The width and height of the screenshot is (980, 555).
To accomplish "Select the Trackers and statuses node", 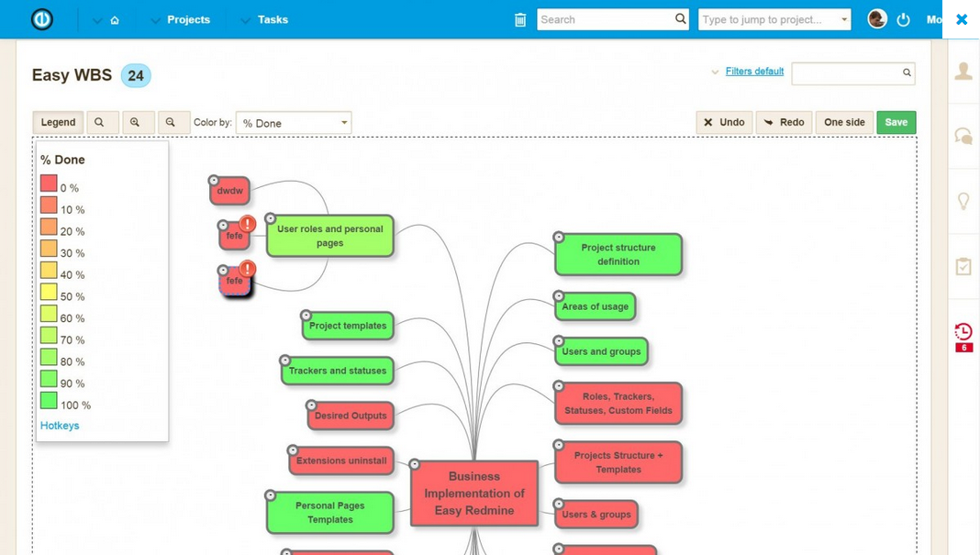I will pos(338,371).
